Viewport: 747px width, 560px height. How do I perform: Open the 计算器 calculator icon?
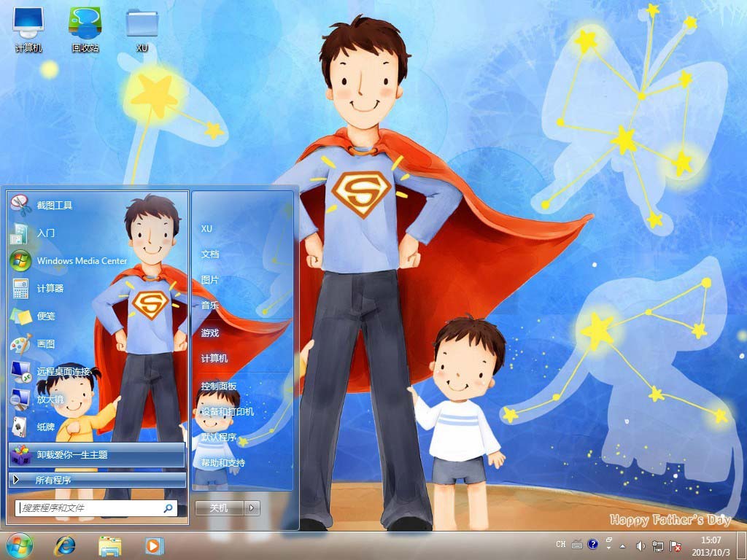(21, 288)
